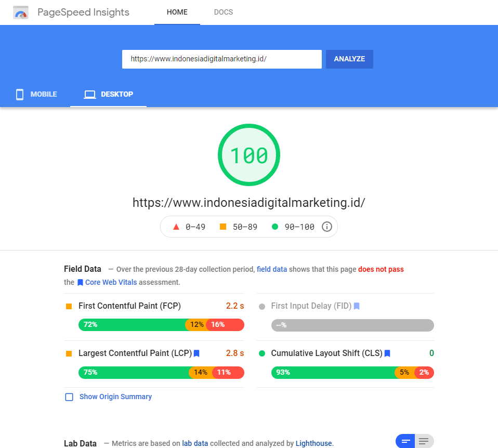Click bookmark icon beside First Input Delay
The height and width of the screenshot is (448, 498).
[357, 306]
